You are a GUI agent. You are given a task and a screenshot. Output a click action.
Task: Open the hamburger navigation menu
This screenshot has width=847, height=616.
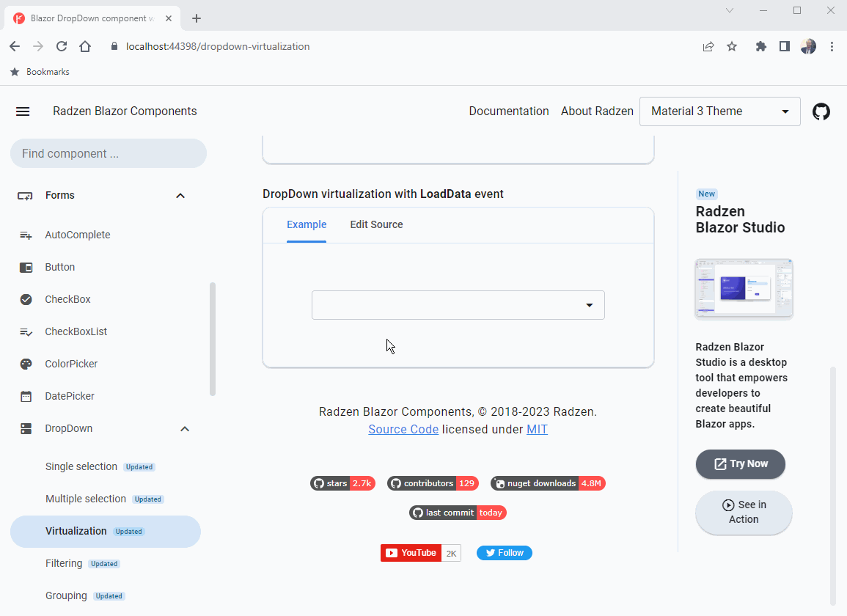pos(23,111)
